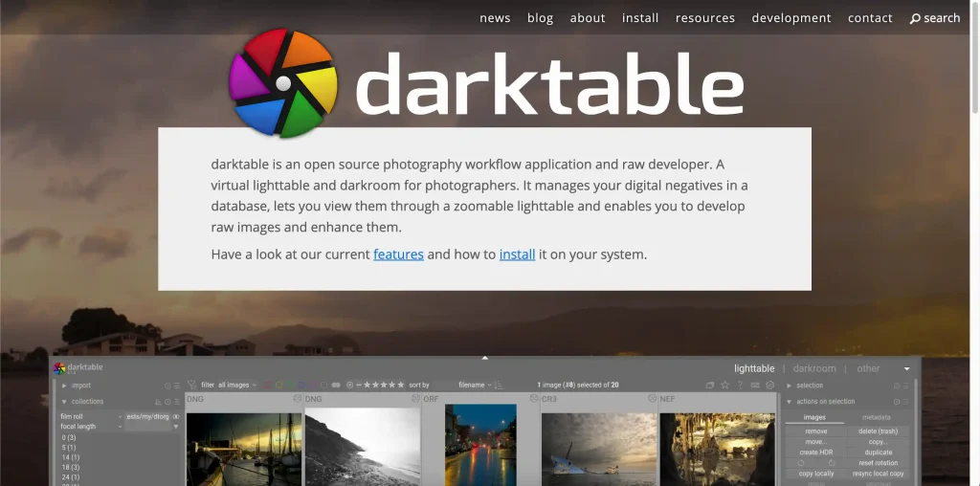Toggle red color label filter

click(268, 386)
